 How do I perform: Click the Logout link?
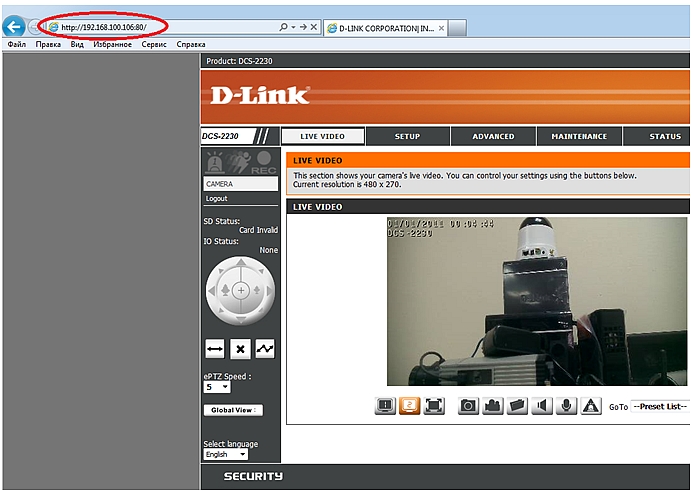pos(216,199)
